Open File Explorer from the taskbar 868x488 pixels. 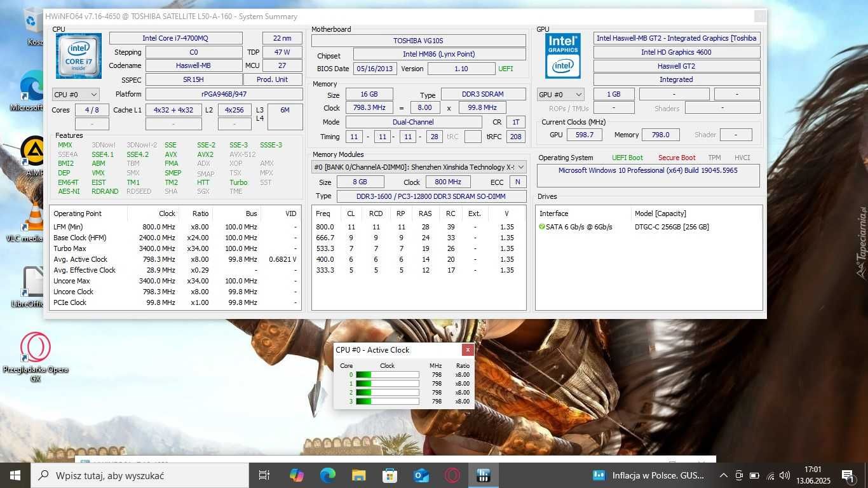(x=359, y=475)
